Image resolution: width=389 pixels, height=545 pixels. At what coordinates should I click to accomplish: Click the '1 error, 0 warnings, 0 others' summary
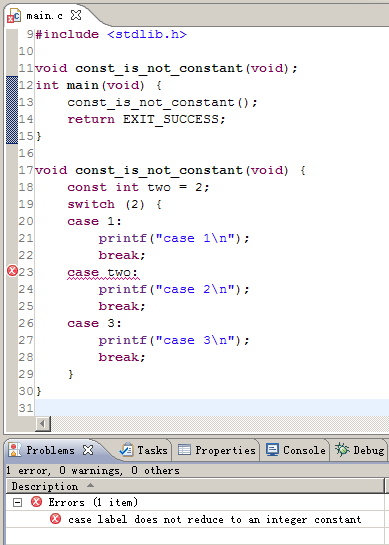93,471
